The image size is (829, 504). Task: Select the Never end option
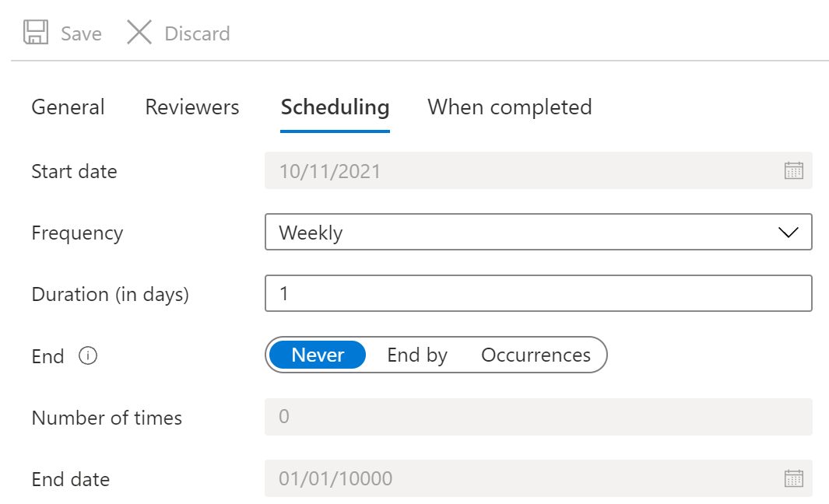pyautogui.click(x=318, y=355)
